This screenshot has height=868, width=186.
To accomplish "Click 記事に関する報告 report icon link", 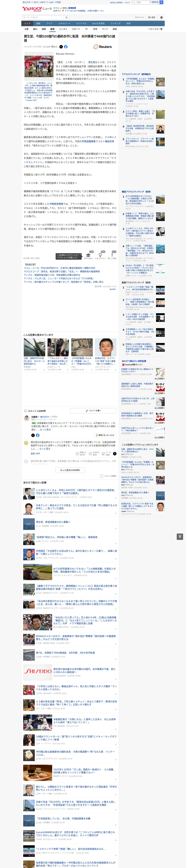I will point(32,258).
